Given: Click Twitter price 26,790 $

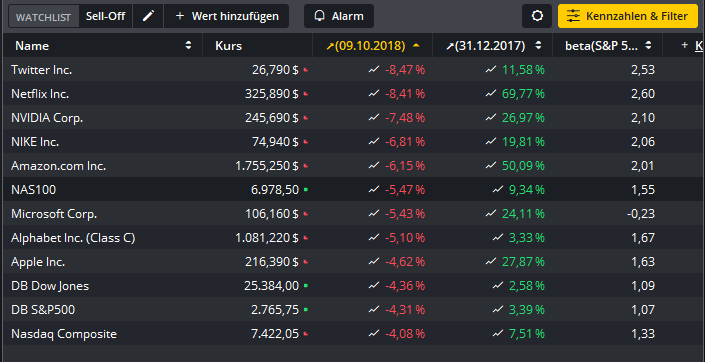Looking at the screenshot, I should pos(275,70).
